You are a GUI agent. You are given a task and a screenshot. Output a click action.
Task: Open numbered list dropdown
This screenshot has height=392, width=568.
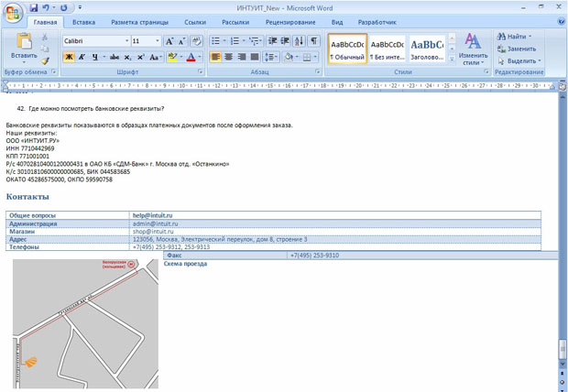click(244, 41)
